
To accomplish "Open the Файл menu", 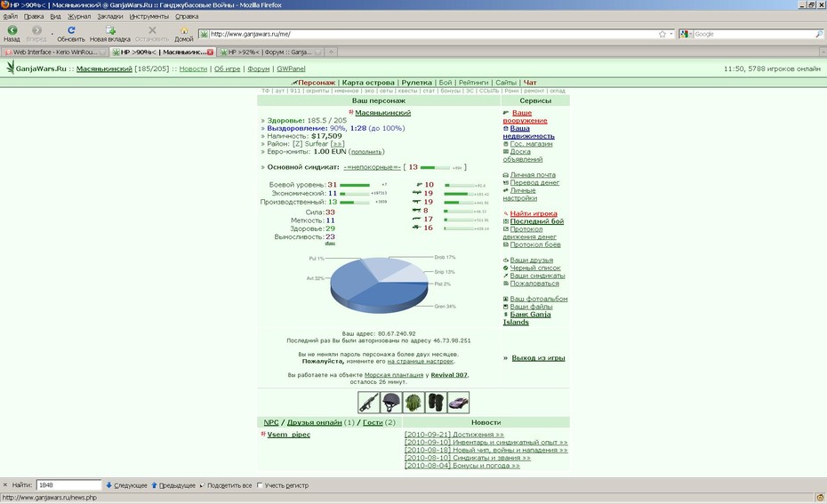I will click(10, 16).
